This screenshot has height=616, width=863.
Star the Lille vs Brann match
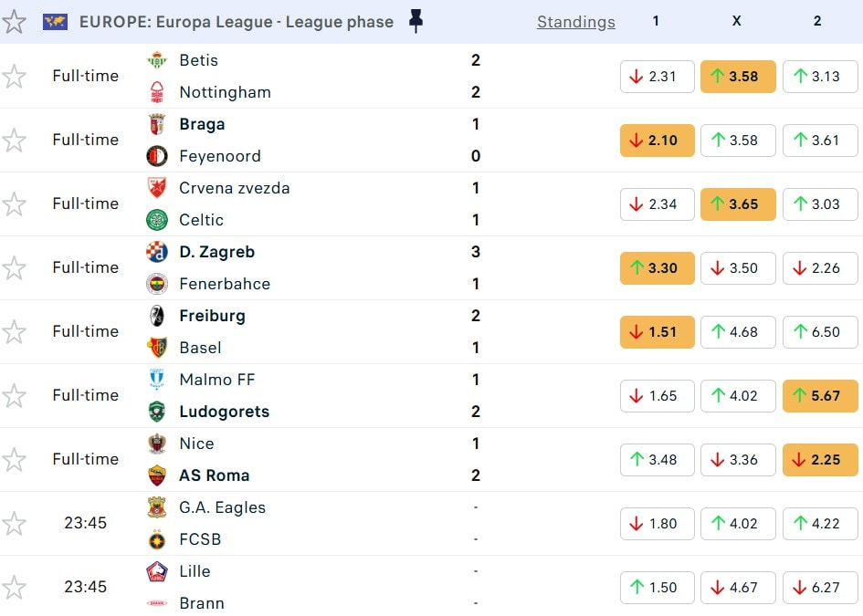pos(14,587)
